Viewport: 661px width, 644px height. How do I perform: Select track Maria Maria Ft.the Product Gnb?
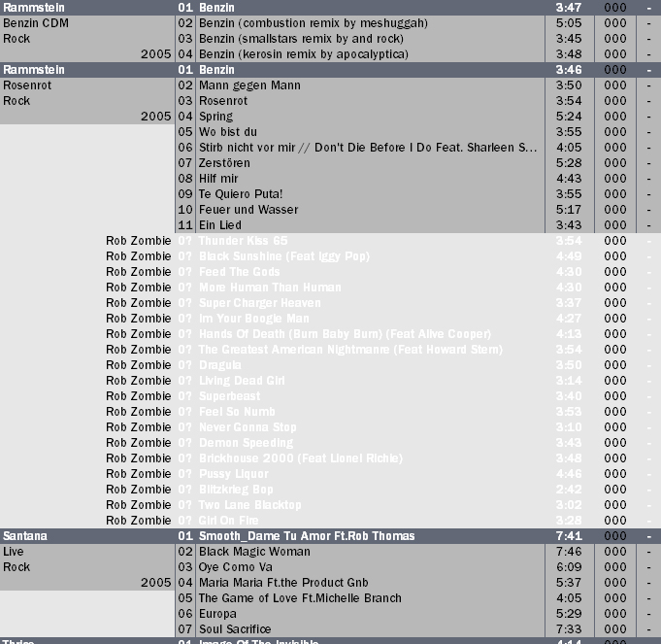tap(283, 583)
